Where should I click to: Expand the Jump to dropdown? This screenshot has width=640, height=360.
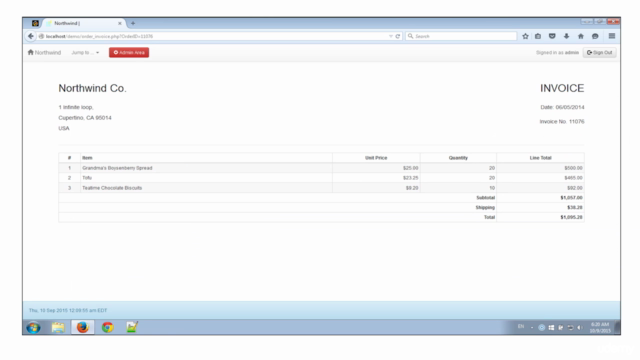coord(85,53)
